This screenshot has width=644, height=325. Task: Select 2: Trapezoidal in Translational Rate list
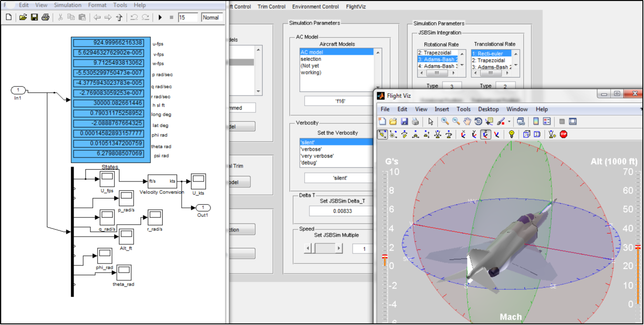pyautogui.click(x=491, y=60)
